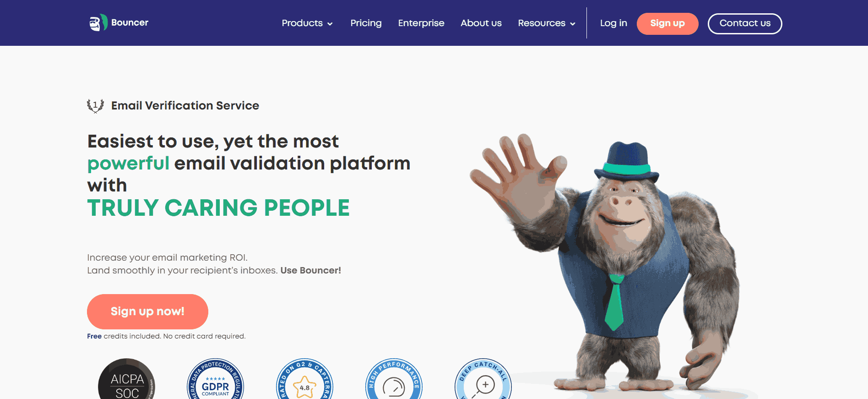The height and width of the screenshot is (399, 868).
Task: Click the Log in link
Action: [x=613, y=23]
